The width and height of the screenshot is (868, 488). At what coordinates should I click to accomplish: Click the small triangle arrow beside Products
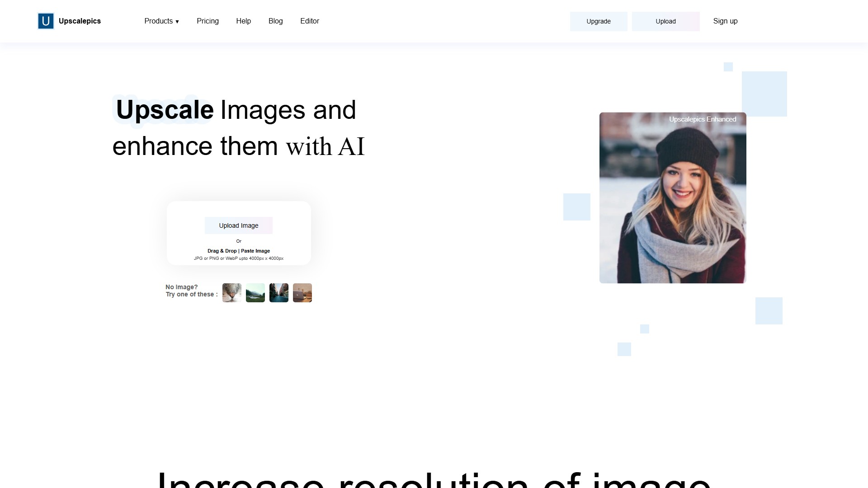pyautogui.click(x=177, y=22)
